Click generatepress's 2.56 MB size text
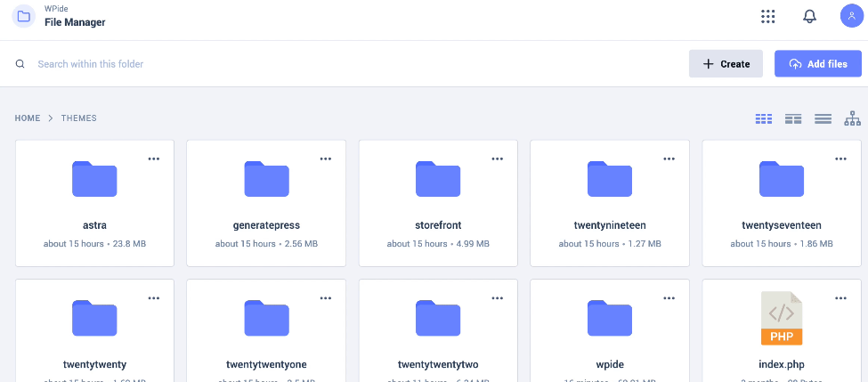Viewport: 868px width, 382px height. [x=301, y=244]
